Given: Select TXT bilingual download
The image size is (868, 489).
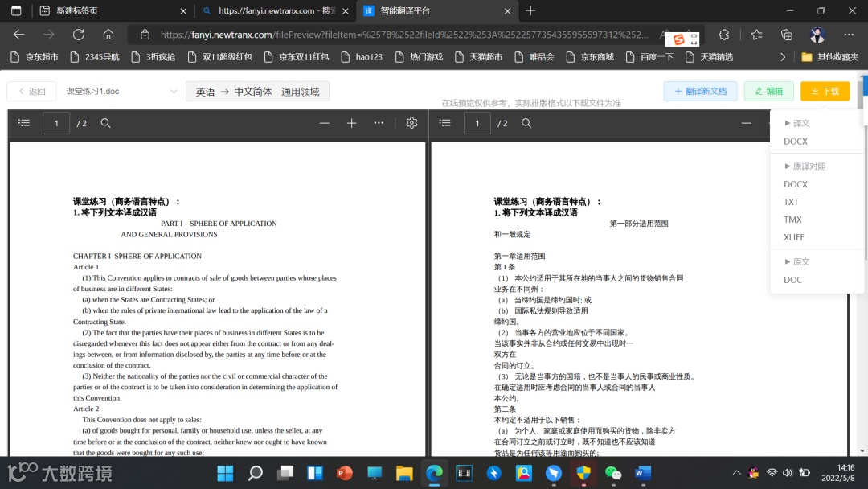Looking at the screenshot, I should pos(791,202).
